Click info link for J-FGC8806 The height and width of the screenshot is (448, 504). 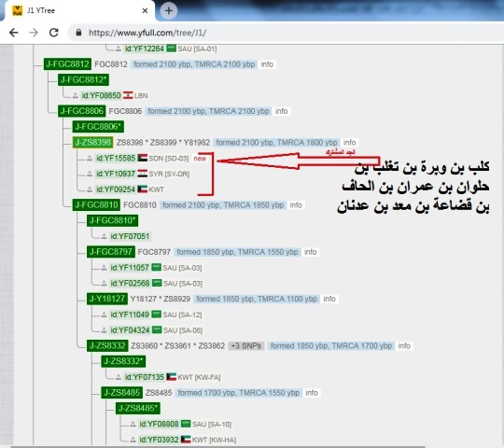click(281, 111)
